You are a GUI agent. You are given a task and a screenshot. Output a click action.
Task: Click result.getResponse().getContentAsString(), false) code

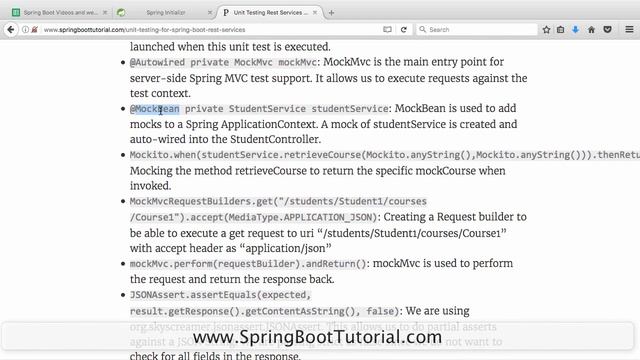click(x=264, y=311)
